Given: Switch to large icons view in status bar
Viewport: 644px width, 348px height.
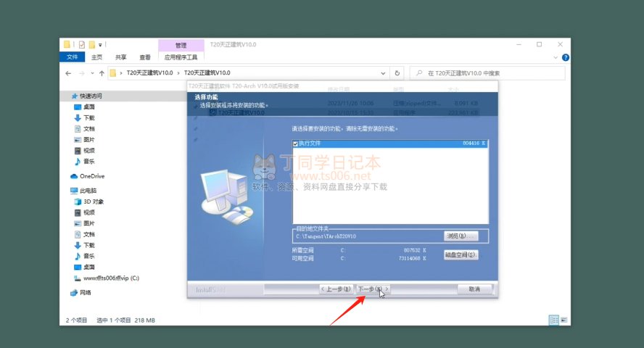Looking at the screenshot, I should coord(564,320).
